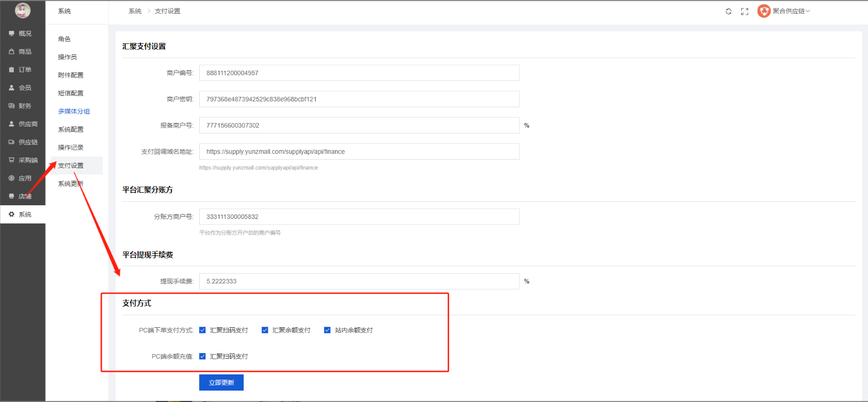This screenshot has height=402, width=868.
Task: Uncheck 汇聚扫码支付 for PC端余额充值
Action: pos(203,356)
